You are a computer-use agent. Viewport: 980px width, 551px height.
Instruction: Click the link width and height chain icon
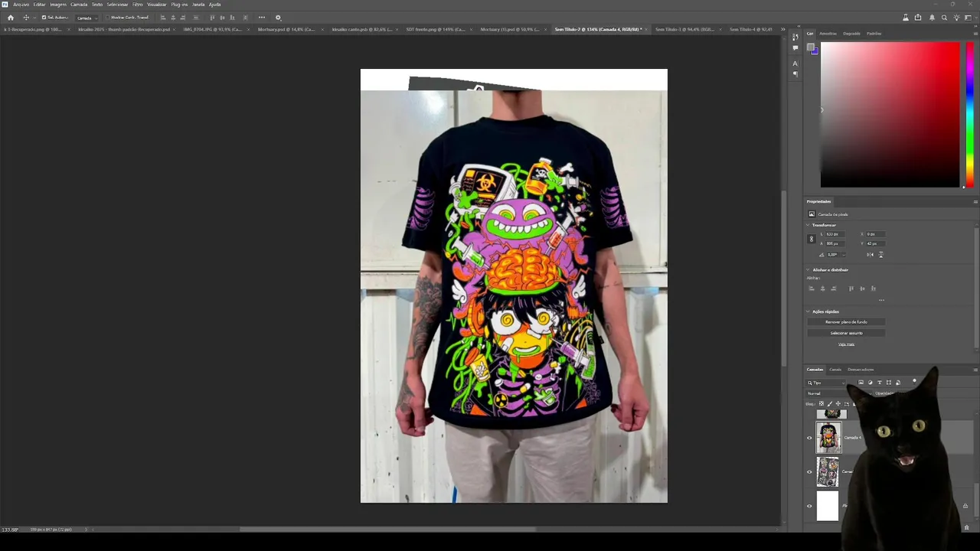coord(812,239)
